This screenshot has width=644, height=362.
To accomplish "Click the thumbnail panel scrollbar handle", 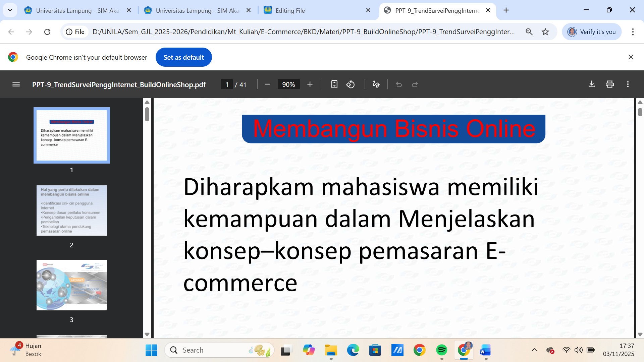I will tap(147, 114).
